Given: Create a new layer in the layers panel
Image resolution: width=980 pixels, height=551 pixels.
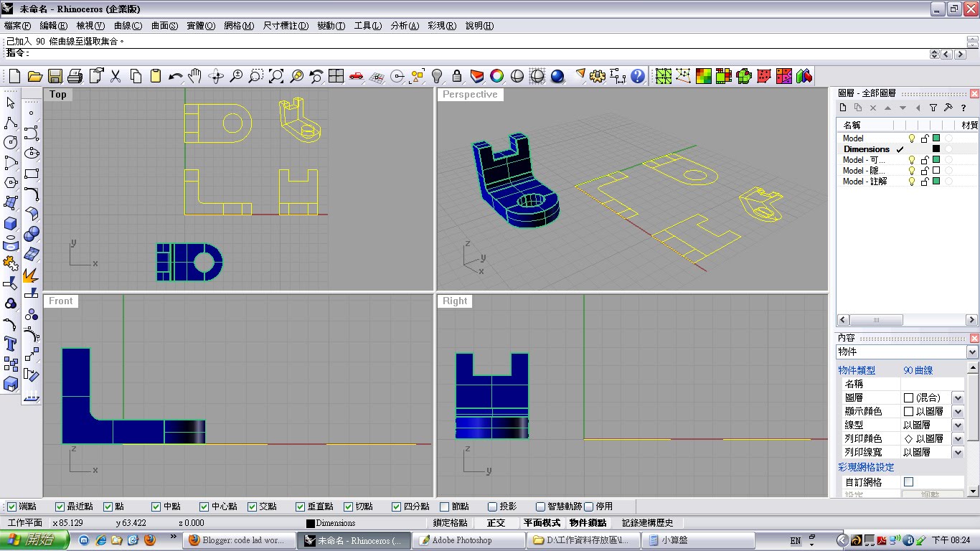Looking at the screenshot, I should (x=843, y=108).
